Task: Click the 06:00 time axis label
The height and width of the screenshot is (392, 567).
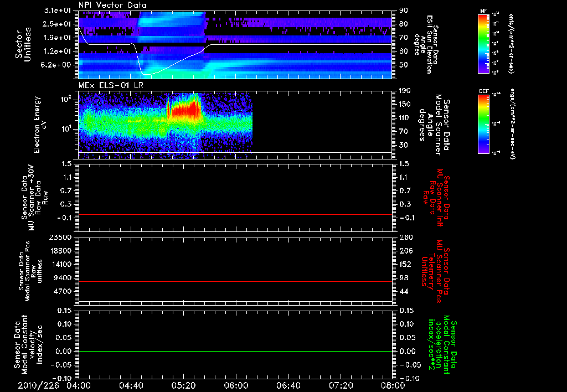Action: tap(236, 386)
